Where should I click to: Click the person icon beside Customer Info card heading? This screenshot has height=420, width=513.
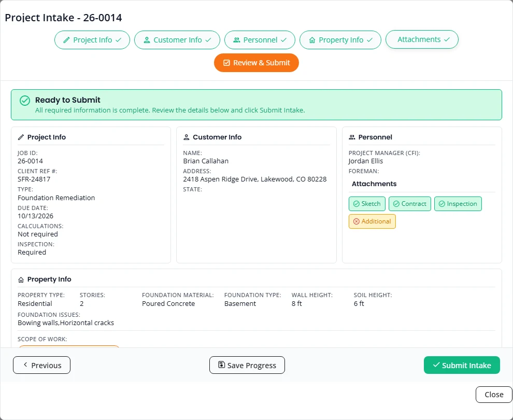pyautogui.click(x=187, y=137)
